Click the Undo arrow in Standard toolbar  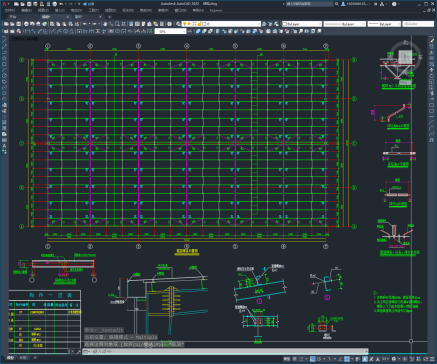85,24
